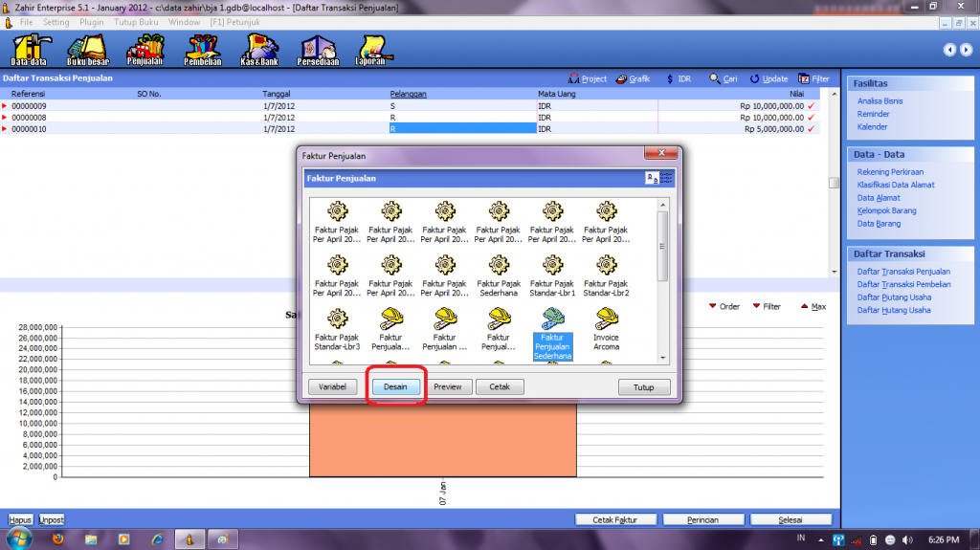
Task: Select the Faktur Pajak Standar-Lbr2 template
Action: tap(606, 275)
